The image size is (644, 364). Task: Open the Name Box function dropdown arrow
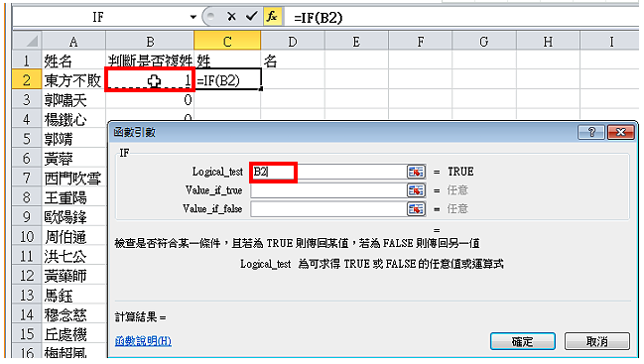(193, 17)
